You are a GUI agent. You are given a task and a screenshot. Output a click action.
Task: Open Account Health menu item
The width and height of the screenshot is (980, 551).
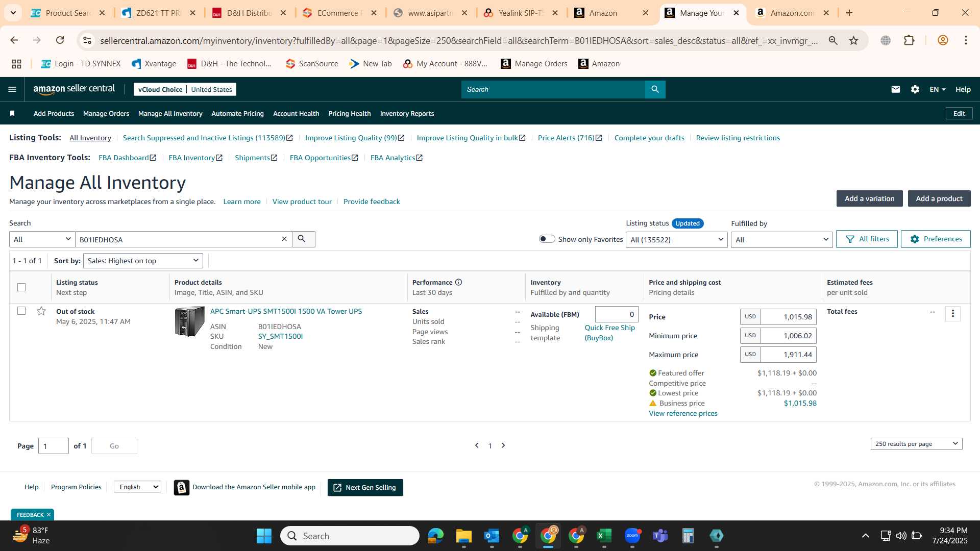(x=296, y=113)
